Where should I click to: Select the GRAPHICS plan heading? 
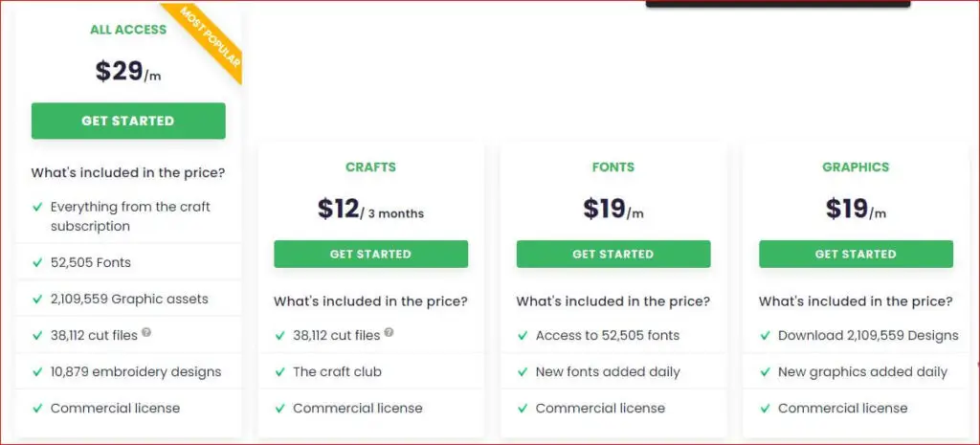tap(856, 167)
